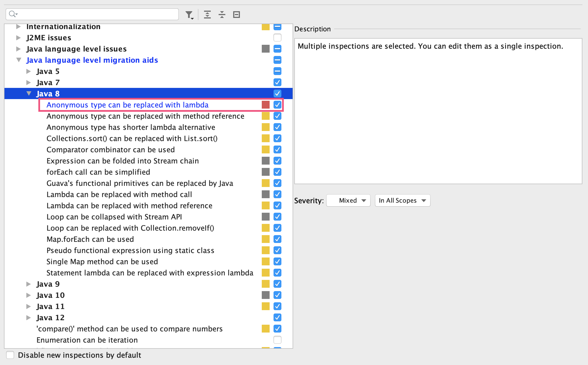Click the mixed-state box for Java language level issues
Image resolution: width=588 pixels, height=365 pixels.
[277, 49]
